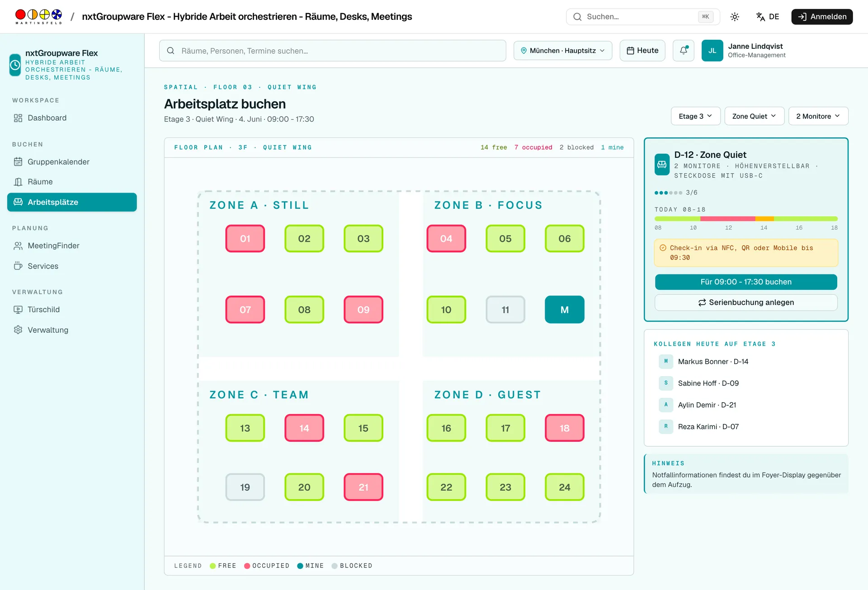Click the Räume, Personen, Termine search field

tap(333, 51)
